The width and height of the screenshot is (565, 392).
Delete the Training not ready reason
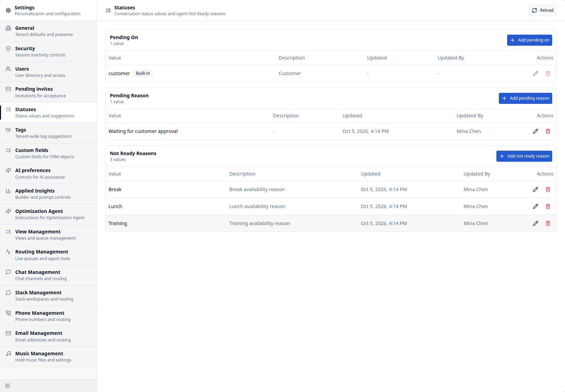548,223
